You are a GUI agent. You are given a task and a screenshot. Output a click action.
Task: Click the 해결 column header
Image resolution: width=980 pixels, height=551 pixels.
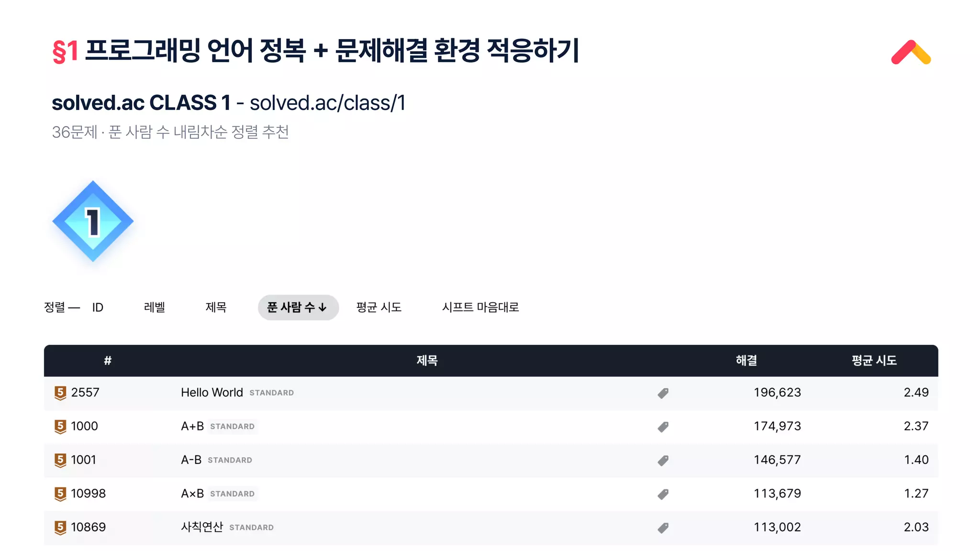[x=746, y=361]
